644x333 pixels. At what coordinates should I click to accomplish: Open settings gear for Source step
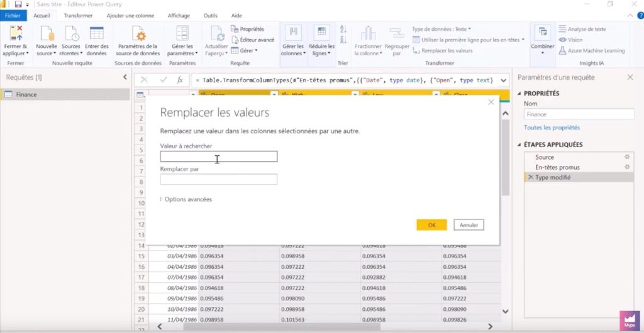[627, 156]
